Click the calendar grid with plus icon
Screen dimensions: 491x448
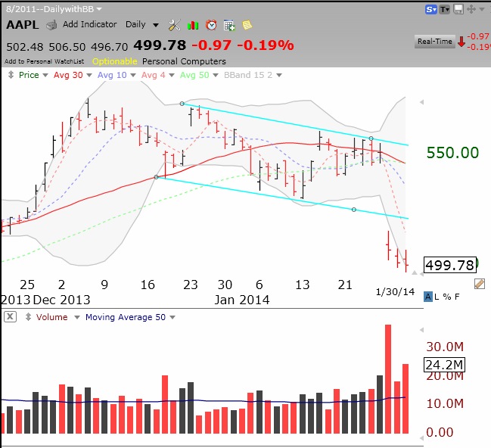[229, 26]
